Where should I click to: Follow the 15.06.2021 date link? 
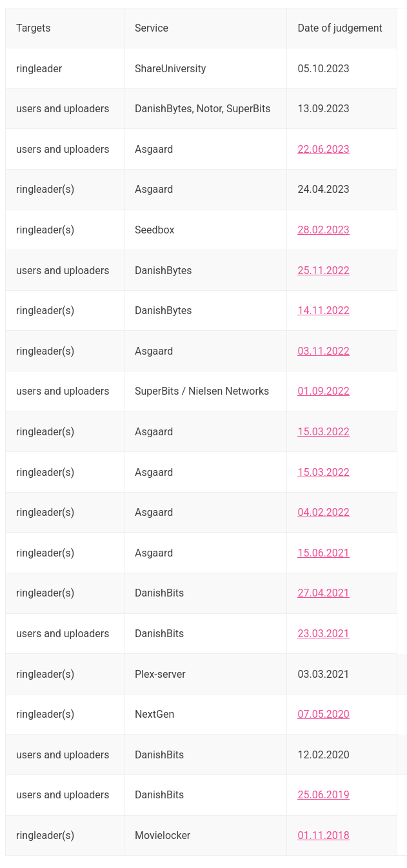click(x=323, y=553)
